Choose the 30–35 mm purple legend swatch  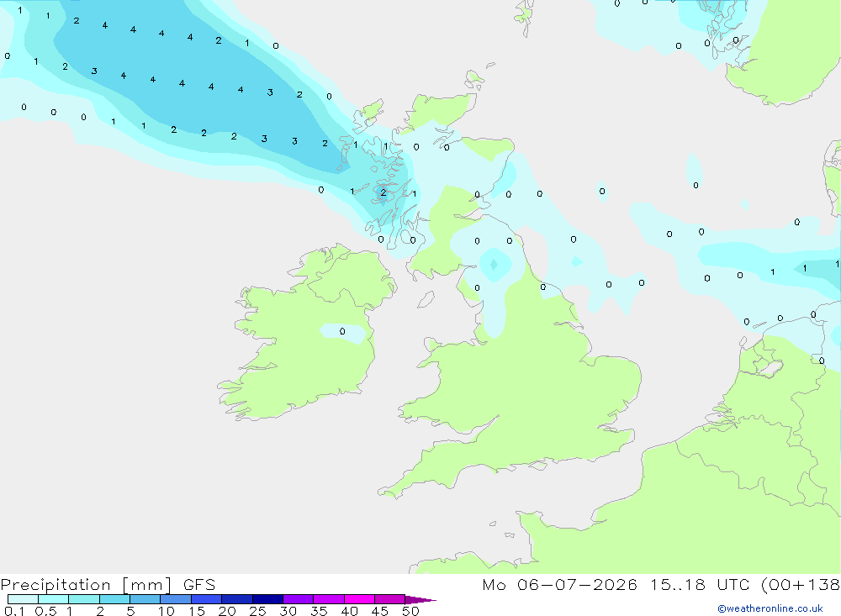coord(298,599)
